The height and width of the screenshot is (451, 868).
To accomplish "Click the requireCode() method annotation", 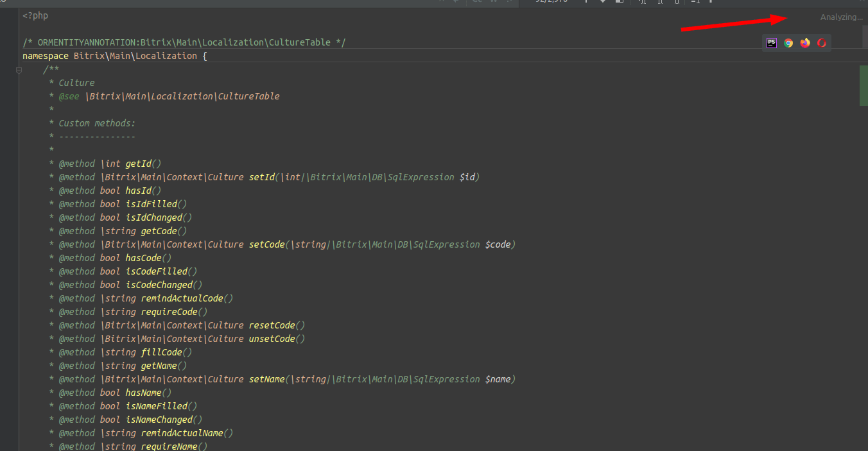I will (x=133, y=312).
